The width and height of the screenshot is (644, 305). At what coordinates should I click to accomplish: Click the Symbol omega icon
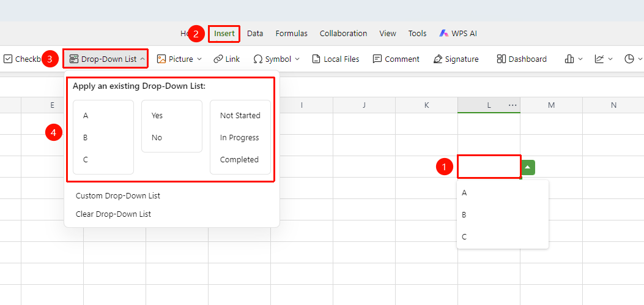(x=258, y=59)
